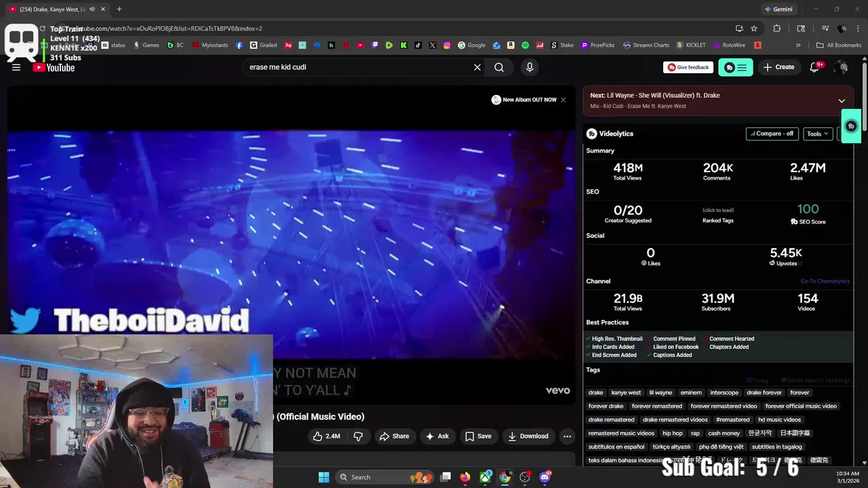This screenshot has height=488, width=868.
Task: Share the video
Action: click(x=394, y=436)
